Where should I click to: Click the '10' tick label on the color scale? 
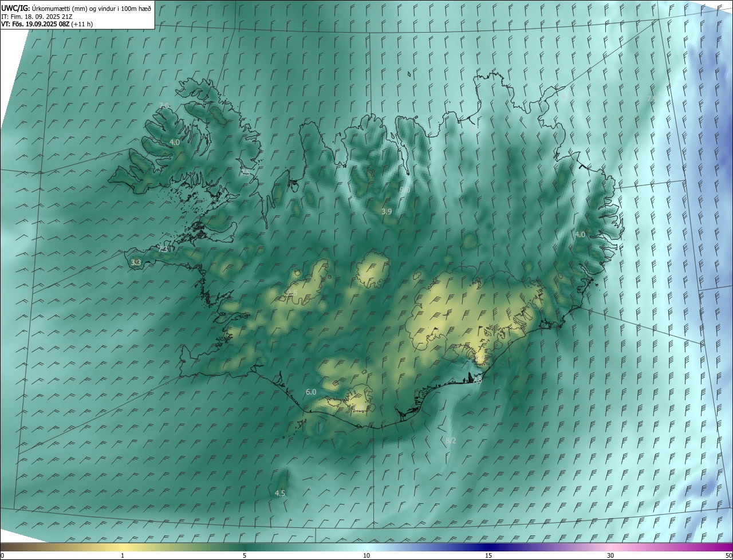pyautogui.click(x=366, y=556)
